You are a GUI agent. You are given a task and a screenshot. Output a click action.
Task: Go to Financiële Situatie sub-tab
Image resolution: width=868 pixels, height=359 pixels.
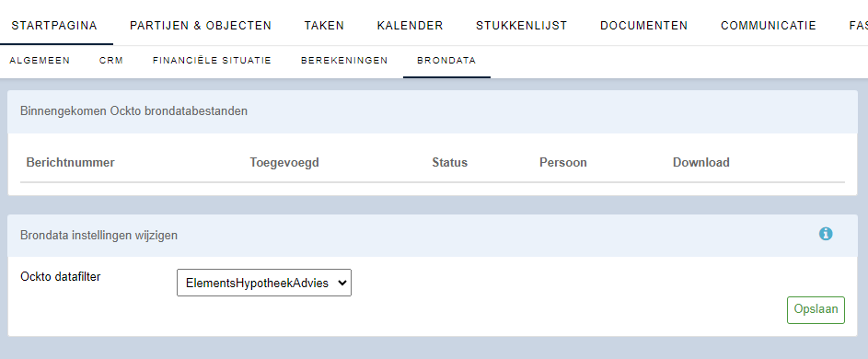tap(212, 61)
